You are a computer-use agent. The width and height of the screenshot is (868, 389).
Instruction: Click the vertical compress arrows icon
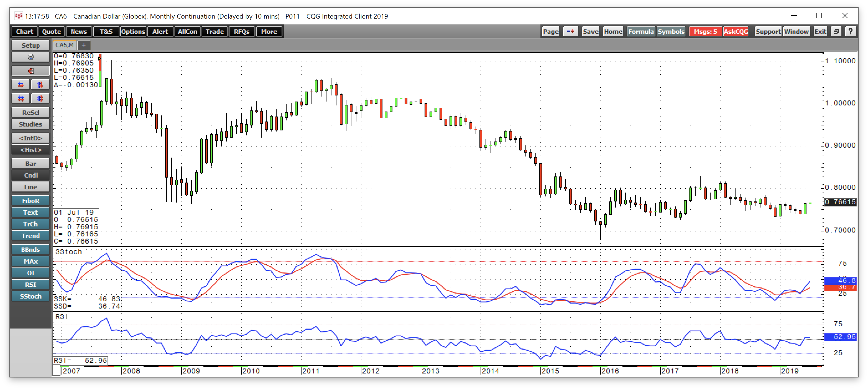tap(40, 98)
